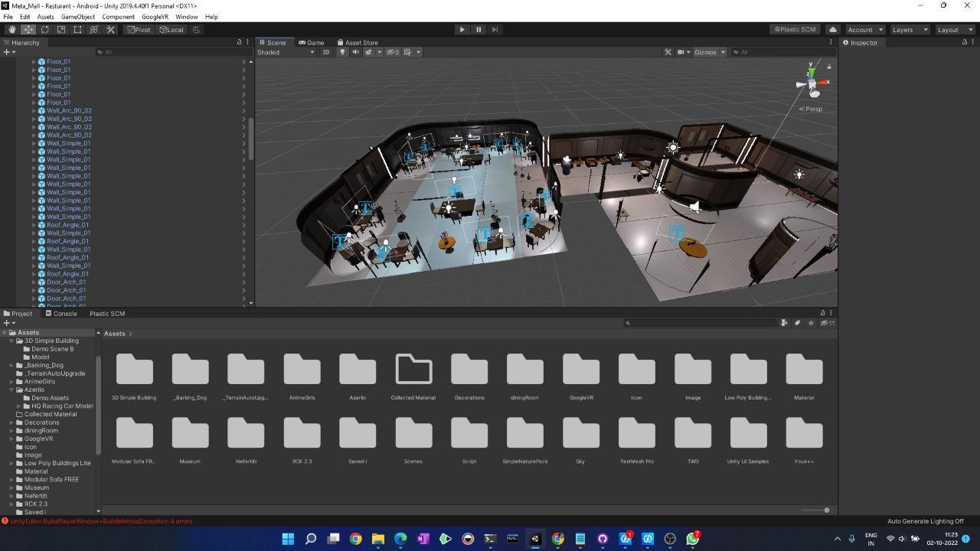Select the Move tool
This screenshot has height=551, width=980.
28,29
